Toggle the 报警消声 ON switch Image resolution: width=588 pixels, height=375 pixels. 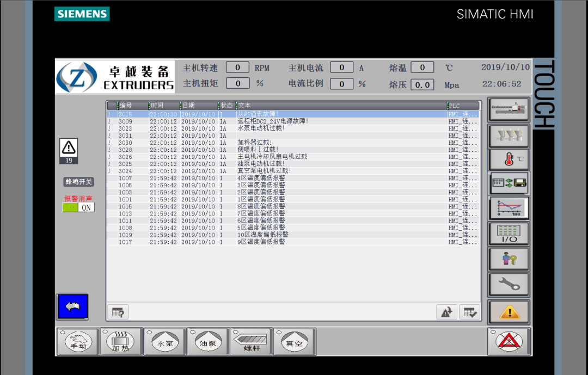click(x=78, y=207)
